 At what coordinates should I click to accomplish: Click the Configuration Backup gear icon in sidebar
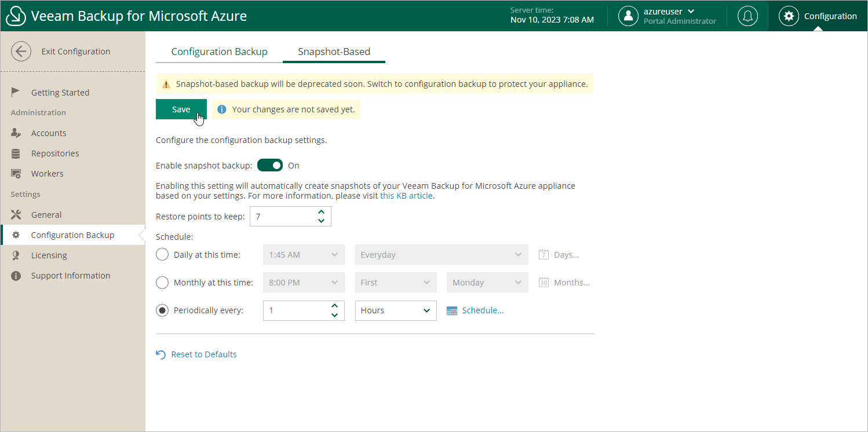point(16,235)
